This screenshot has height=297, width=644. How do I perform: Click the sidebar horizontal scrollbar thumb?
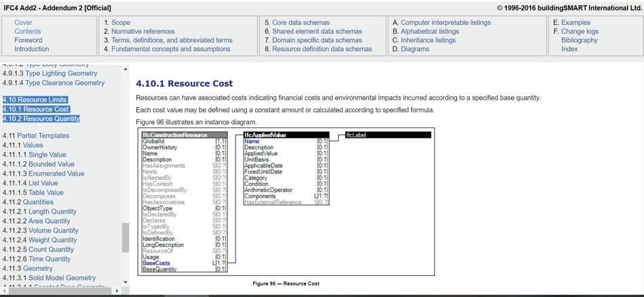pyautogui.click(x=60, y=291)
